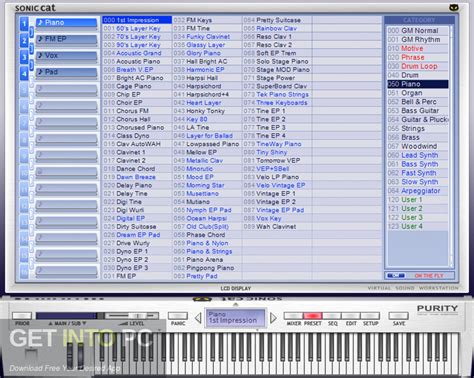Select channel number 4 button
This screenshot has height=378, width=474.
[x=24, y=74]
